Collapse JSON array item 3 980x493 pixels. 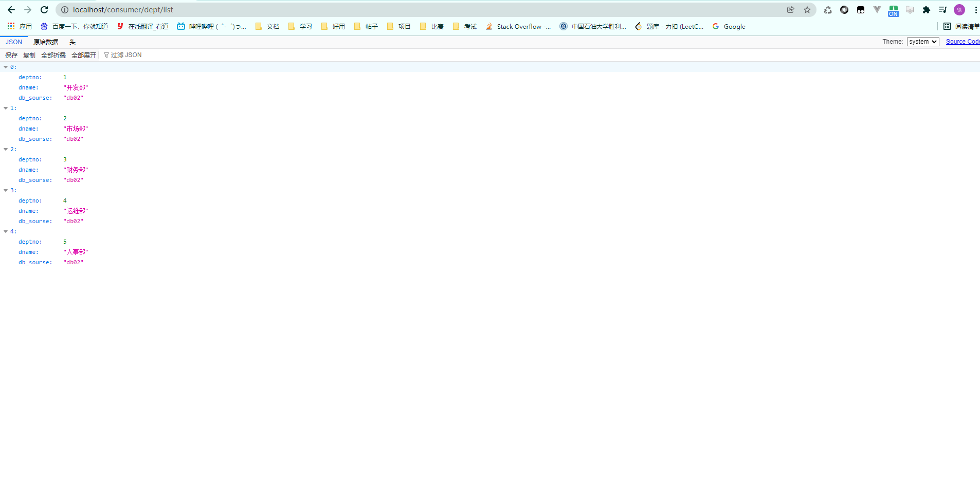click(x=6, y=190)
